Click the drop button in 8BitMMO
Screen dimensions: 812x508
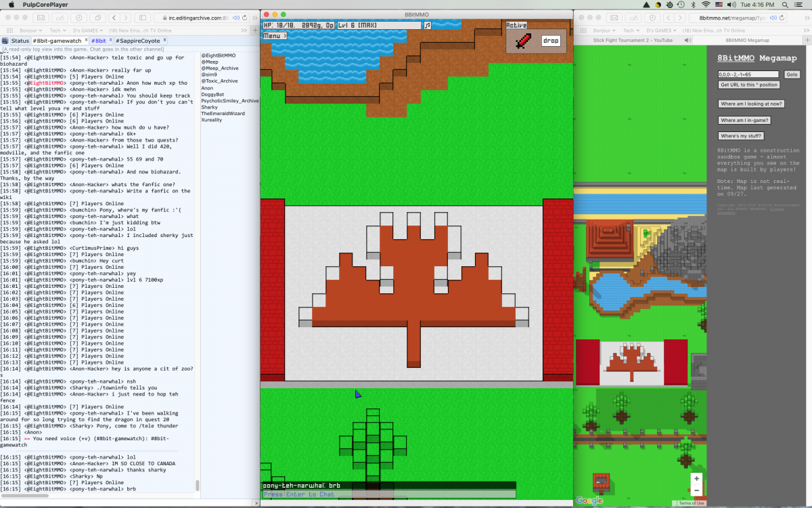coord(551,41)
